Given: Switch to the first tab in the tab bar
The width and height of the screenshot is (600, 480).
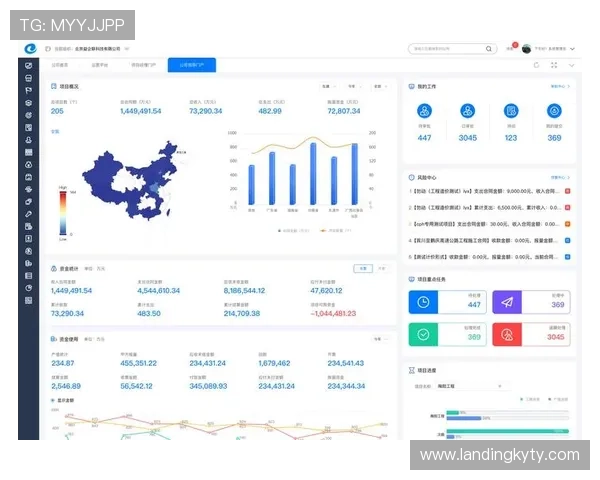Looking at the screenshot, I should click(x=60, y=65).
